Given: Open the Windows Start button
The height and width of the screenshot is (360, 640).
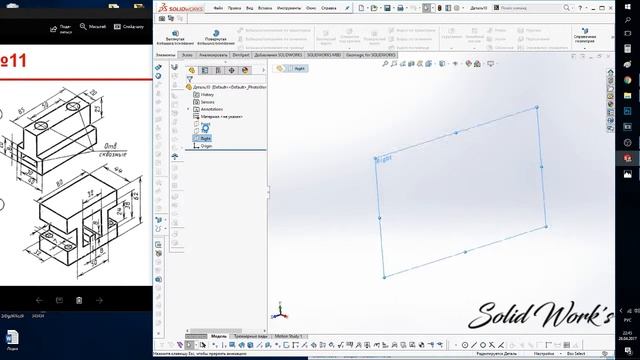Looking at the screenshot, I should point(628,7).
